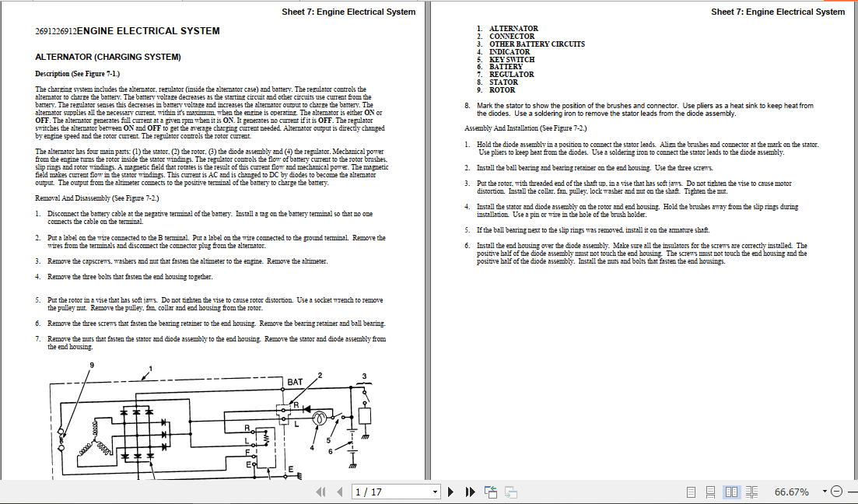The image size is (858, 504).
Task: Go to the previous view
Action: point(491,492)
